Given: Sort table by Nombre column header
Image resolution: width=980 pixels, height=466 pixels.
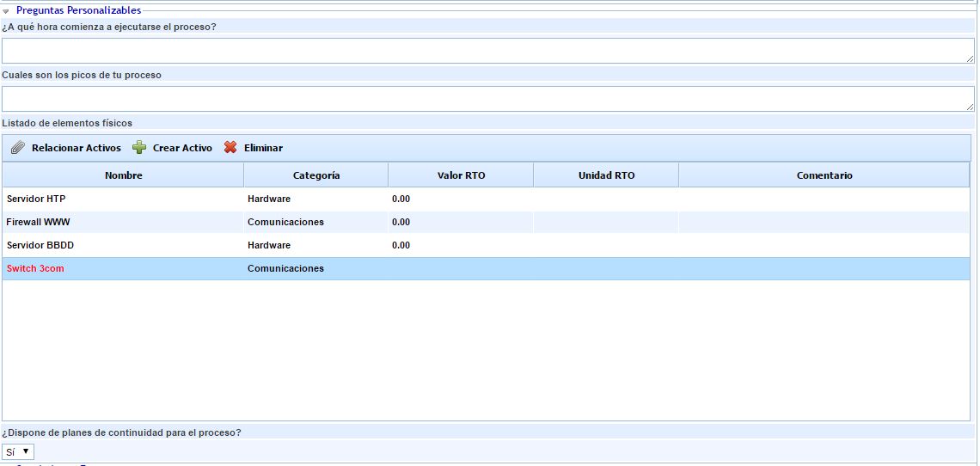Looking at the screenshot, I should tap(123, 175).
